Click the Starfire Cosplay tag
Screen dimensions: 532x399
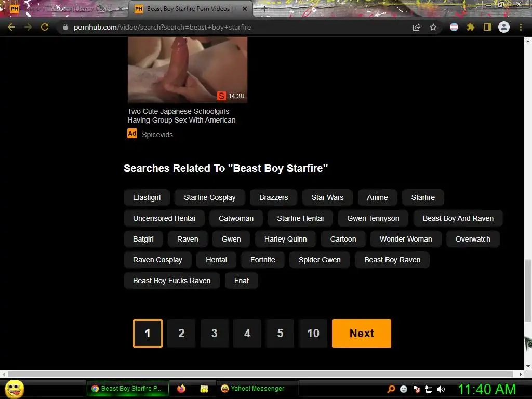(210, 197)
